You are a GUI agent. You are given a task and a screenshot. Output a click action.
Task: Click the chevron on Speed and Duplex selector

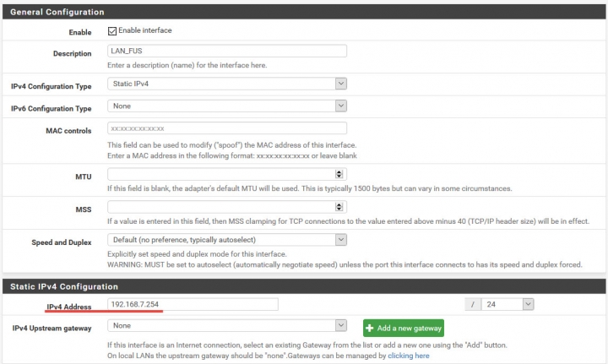pos(341,240)
